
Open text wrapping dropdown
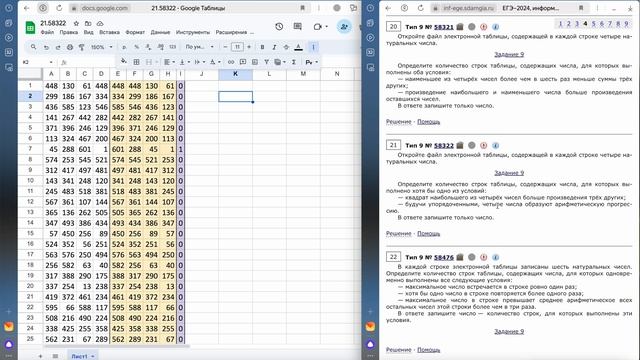coord(199,62)
